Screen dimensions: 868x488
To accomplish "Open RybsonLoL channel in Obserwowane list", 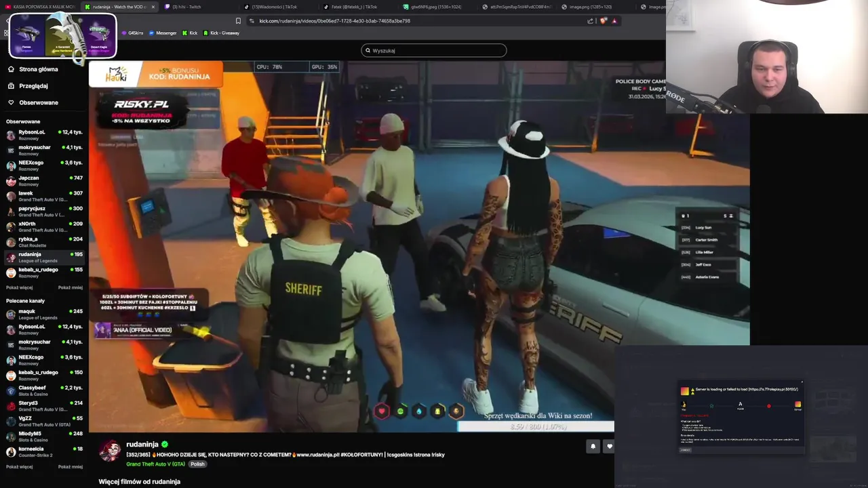I will click(x=45, y=134).
